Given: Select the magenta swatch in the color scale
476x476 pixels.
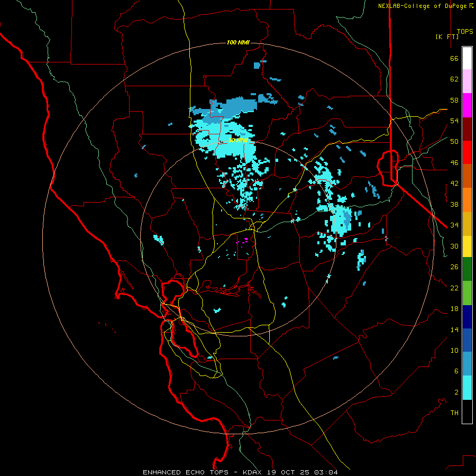Looking at the screenshot, I should [x=467, y=105].
